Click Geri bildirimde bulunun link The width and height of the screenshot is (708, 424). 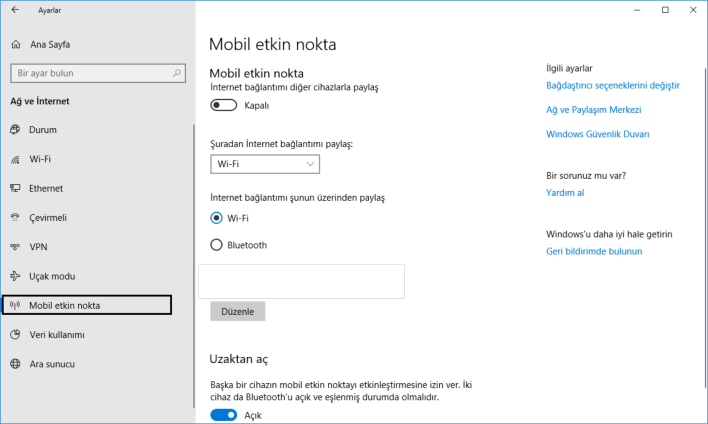(x=594, y=251)
